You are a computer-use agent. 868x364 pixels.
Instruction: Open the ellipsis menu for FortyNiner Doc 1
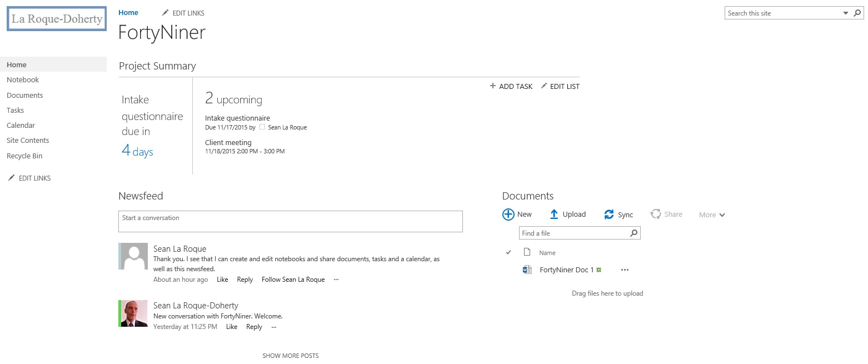625,270
